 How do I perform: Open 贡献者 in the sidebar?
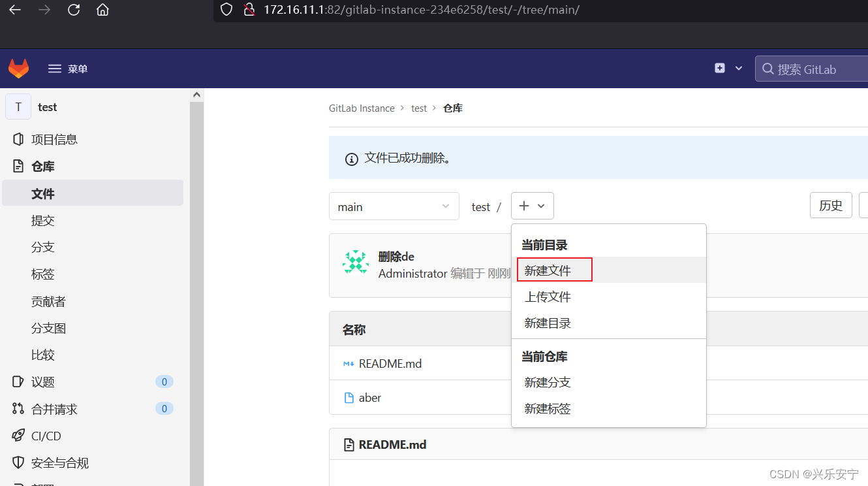pos(48,301)
